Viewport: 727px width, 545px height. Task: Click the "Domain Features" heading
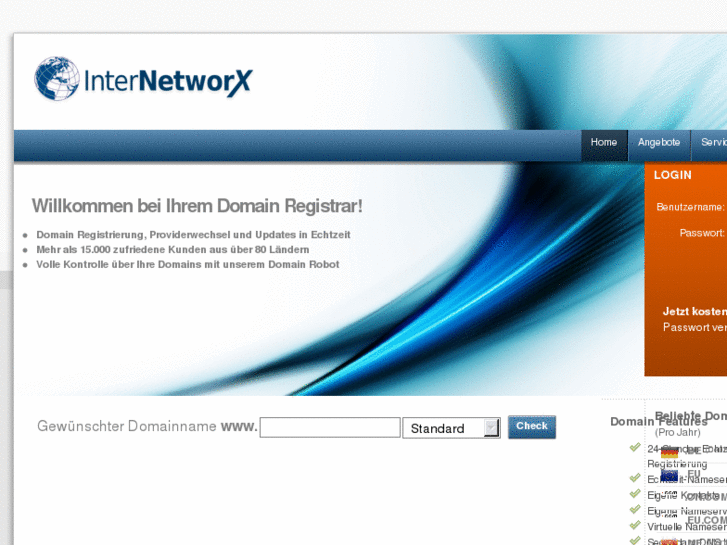tap(659, 422)
